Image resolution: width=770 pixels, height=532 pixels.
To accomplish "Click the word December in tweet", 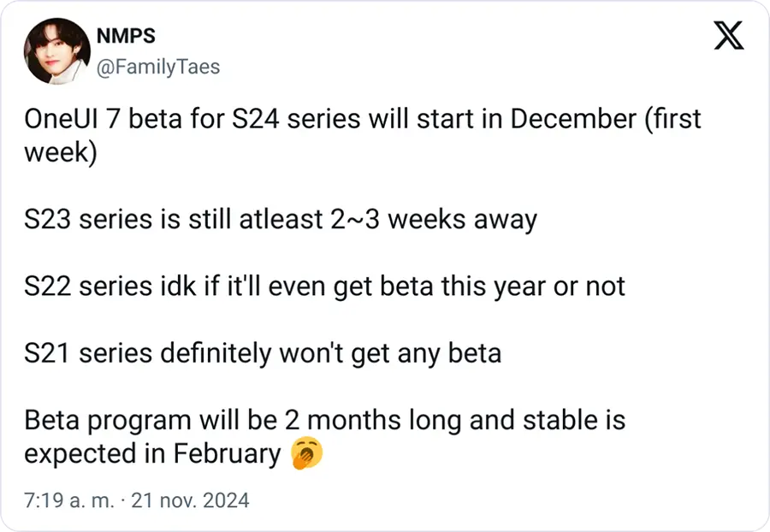I will point(573,119).
